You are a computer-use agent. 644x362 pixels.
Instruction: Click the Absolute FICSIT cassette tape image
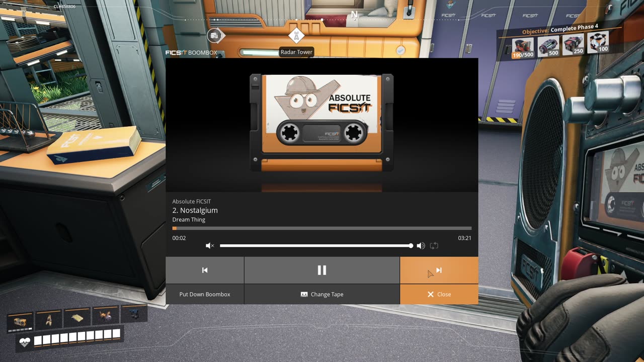pyautogui.click(x=322, y=123)
